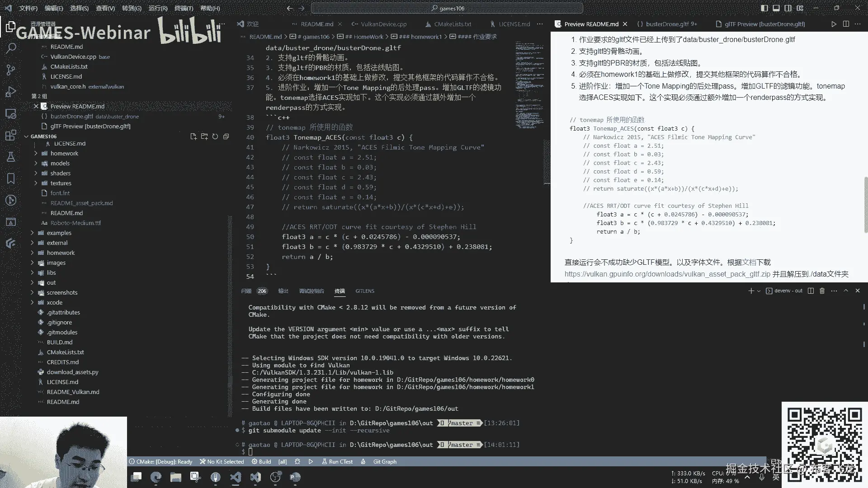Open the new terminal launch profile dropdown
Screen dimensions: 868x488
tap(759, 291)
